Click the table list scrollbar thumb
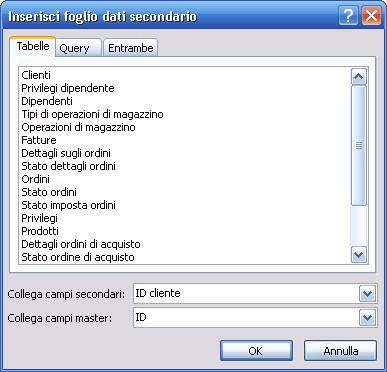Image resolution: width=387 pixels, height=372 pixels. click(x=359, y=145)
